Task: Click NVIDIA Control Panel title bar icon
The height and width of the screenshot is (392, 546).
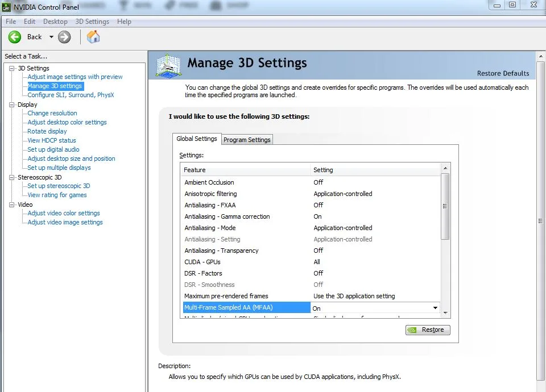Action: point(6,7)
